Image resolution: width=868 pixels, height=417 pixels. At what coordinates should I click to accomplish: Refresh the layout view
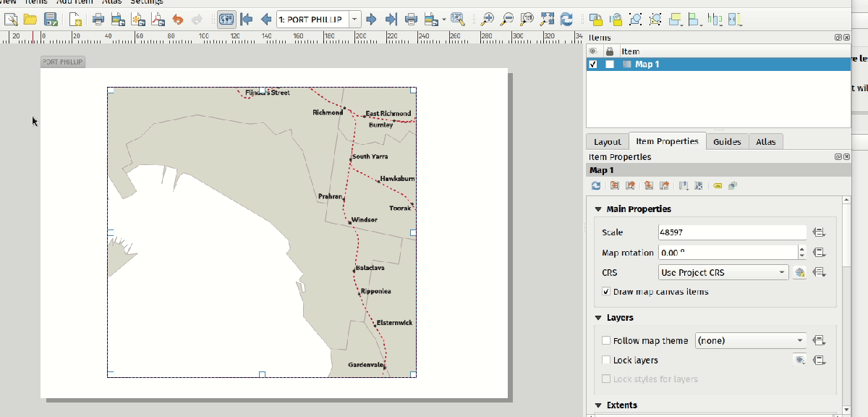click(566, 20)
